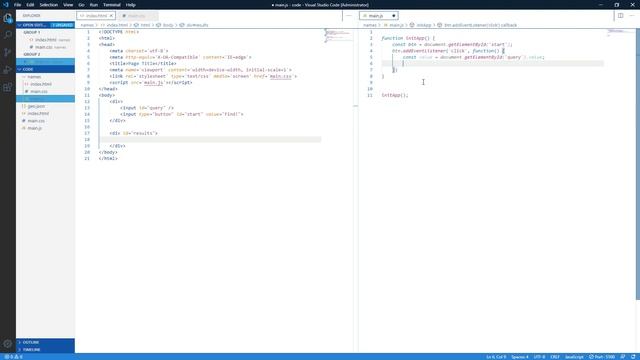Open the Terminal menu
Viewport: 640px width, 360px height.
point(111,5)
